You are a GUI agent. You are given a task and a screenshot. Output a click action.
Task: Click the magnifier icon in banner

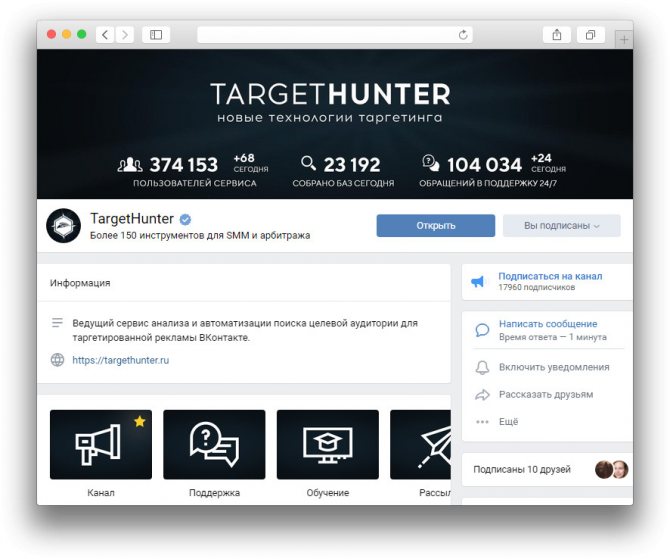coord(309,163)
